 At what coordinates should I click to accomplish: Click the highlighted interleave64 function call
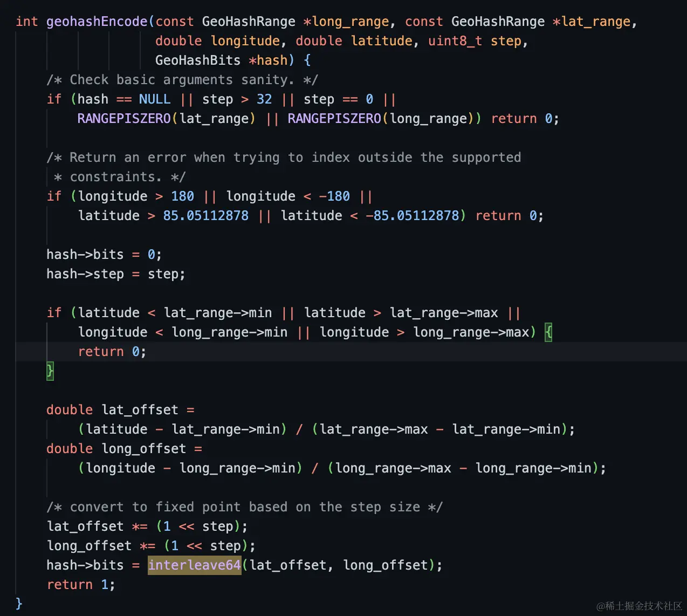194,565
